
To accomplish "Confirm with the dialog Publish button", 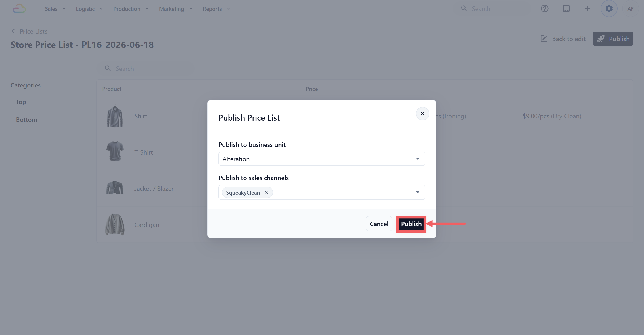I will [411, 224].
